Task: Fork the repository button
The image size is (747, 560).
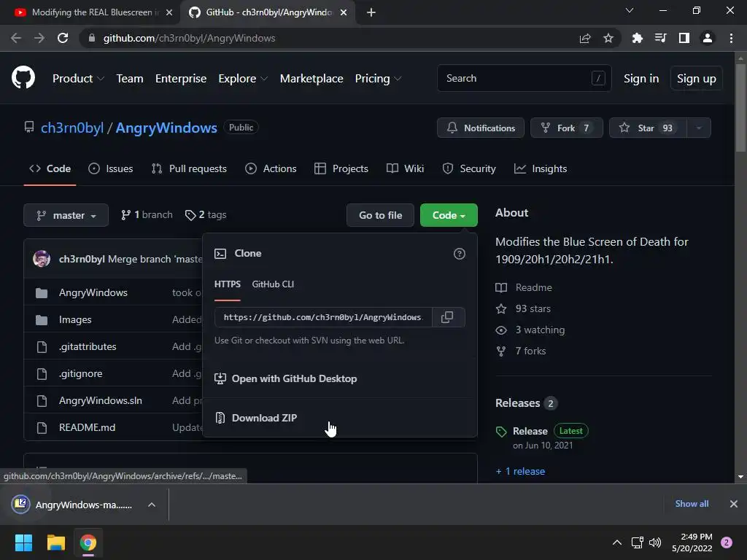Action: pos(566,128)
